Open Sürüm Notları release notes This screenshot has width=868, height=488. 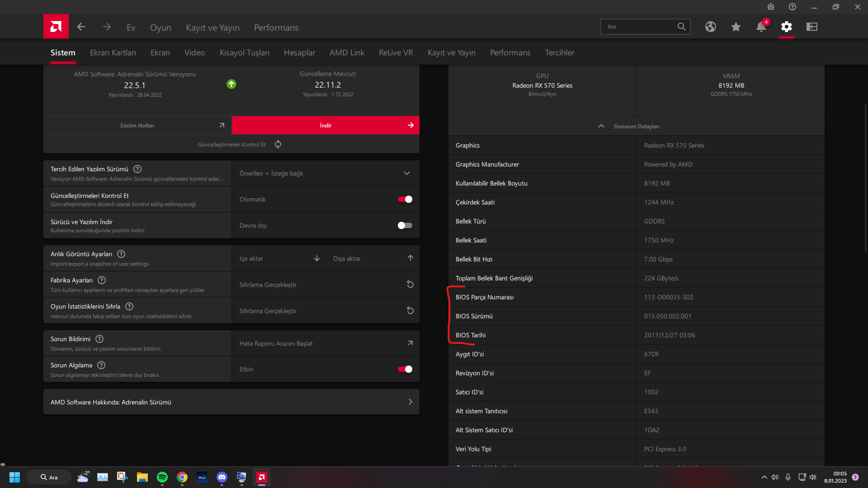[x=137, y=125]
